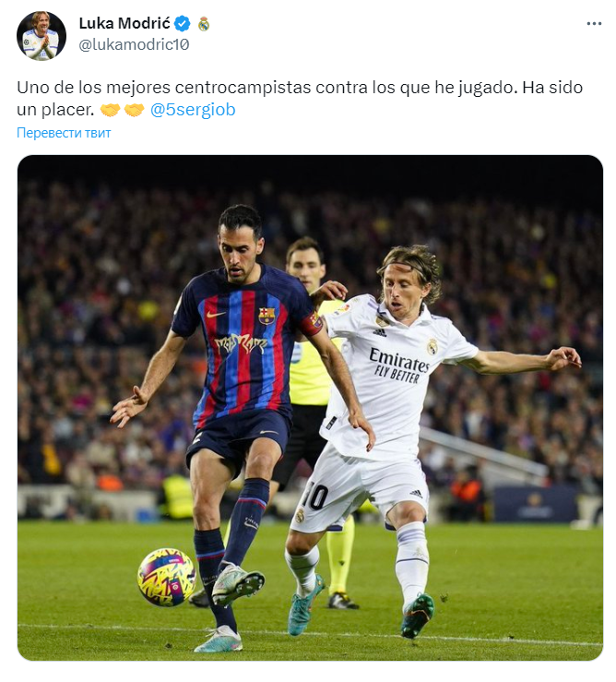Open the @5sergiob mention
The image size is (616, 682).
[x=193, y=110]
